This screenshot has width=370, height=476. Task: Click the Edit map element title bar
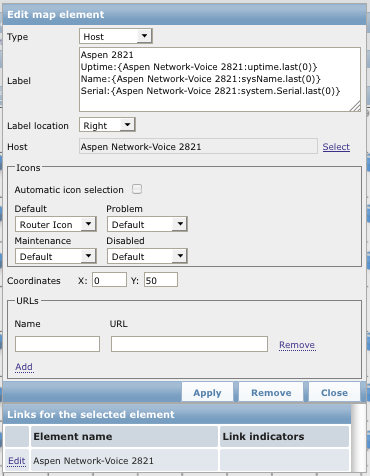click(x=184, y=14)
